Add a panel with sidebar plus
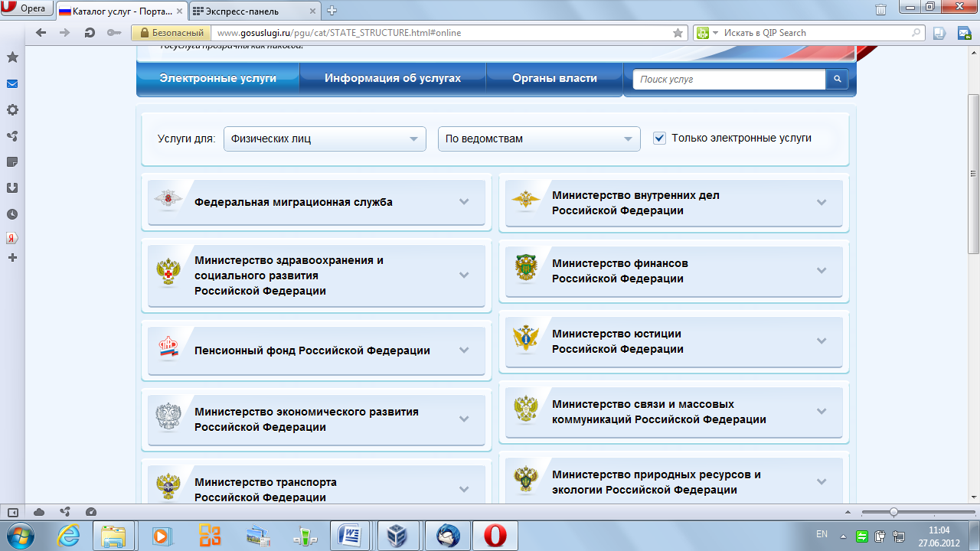The width and height of the screenshot is (980, 551). 12,258
